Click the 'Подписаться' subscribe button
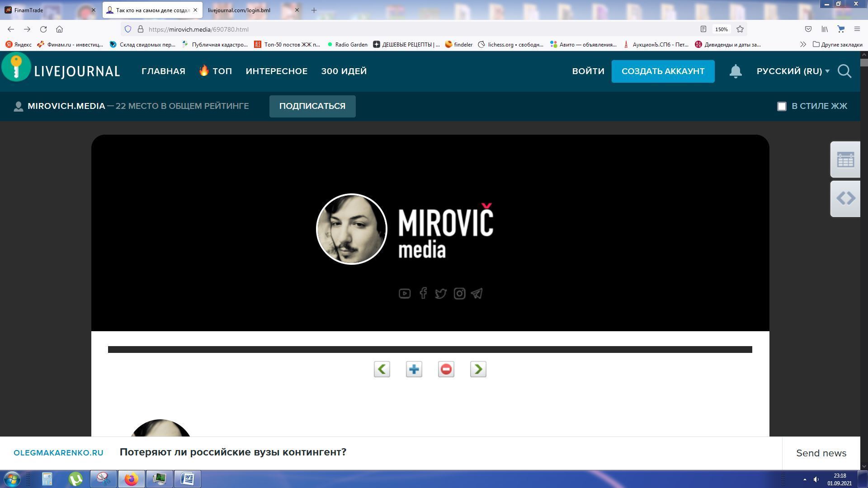Image resolution: width=868 pixels, height=488 pixels. click(312, 106)
